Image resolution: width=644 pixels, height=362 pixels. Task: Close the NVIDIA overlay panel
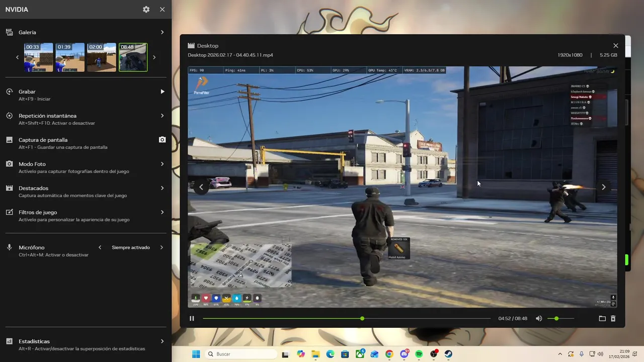162,10
